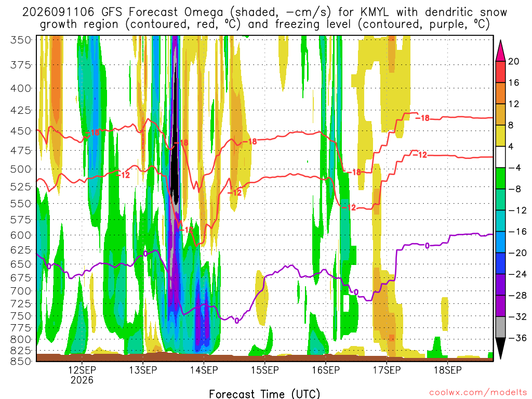
Task: Click the Forecast Time (UTC) axis title
Action: coord(264,394)
